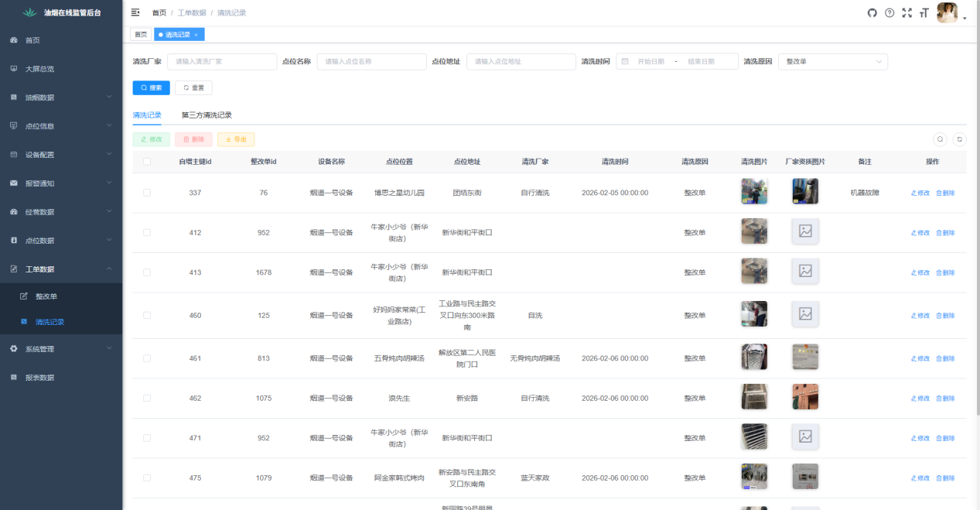Open the 清洗原因 dropdown showing 整改单

pyautogui.click(x=833, y=61)
